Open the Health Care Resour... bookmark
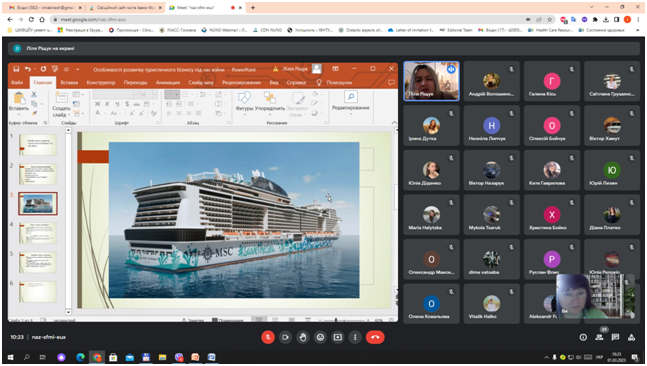This screenshot has height=366, width=647. pos(550,30)
